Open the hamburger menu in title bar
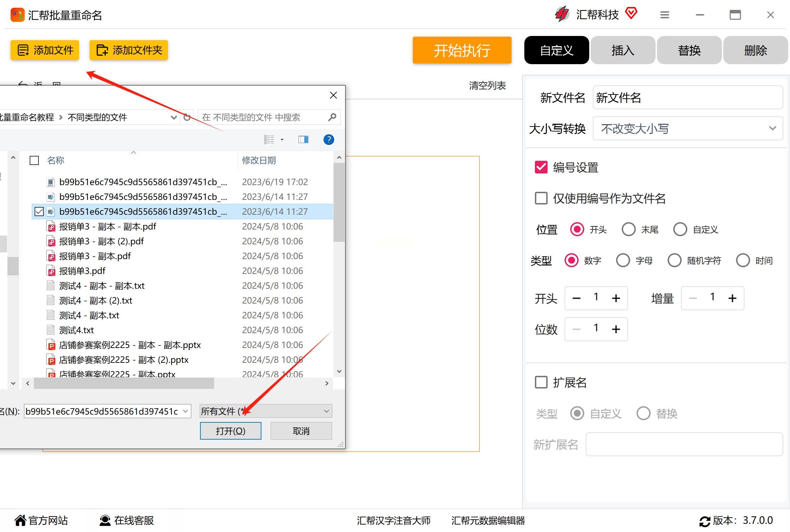Viewport: 790px width, 532px height. tap(665, 15)
